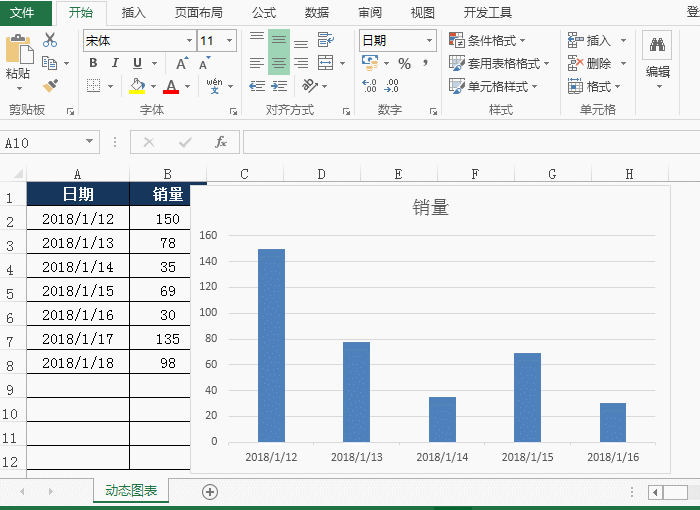
Task: Switch to the 视图 tab
Action: pyautogui.click(x=423, y=13)
